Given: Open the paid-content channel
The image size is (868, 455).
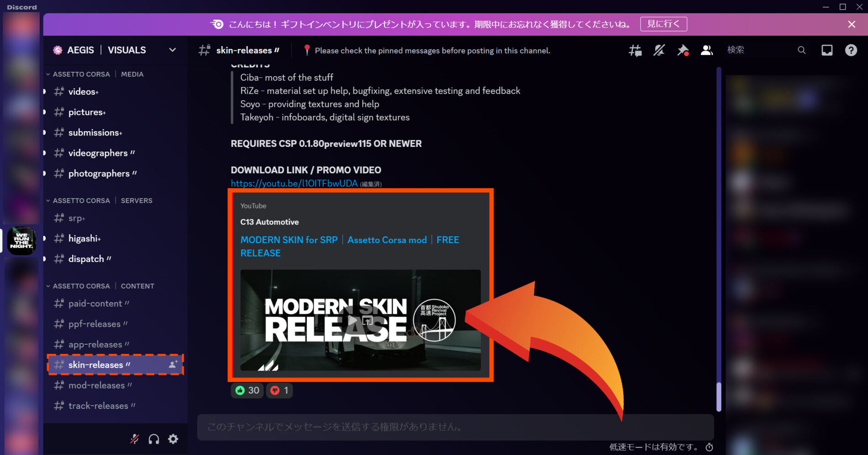Looking at the screenshot, I should pyautogui.click(x=115, y=303).
